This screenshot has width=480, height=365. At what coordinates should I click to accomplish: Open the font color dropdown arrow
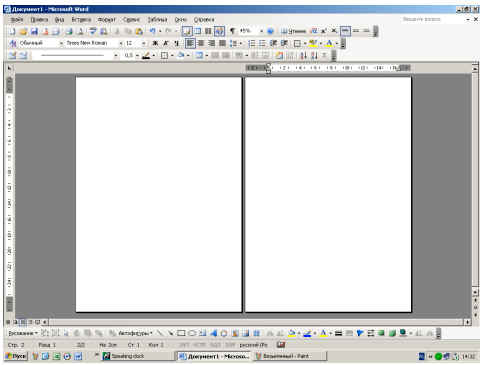click(x=337, y=43)
